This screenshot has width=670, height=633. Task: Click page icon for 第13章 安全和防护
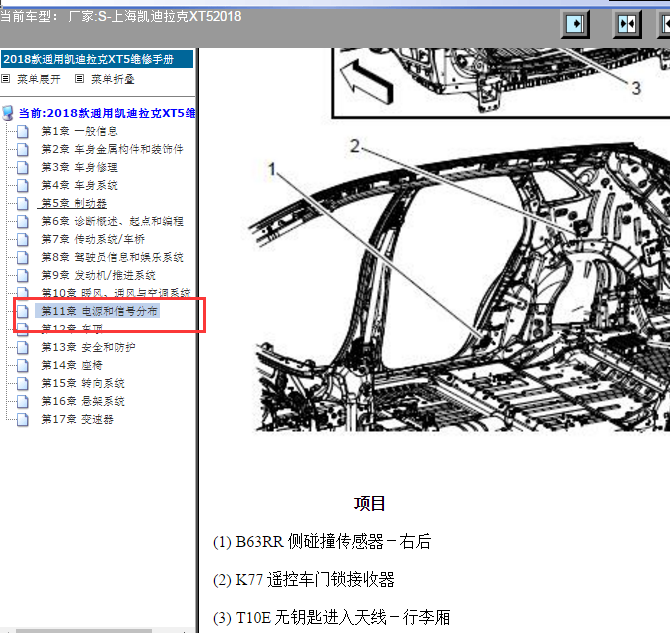click(x=23, y=347)
